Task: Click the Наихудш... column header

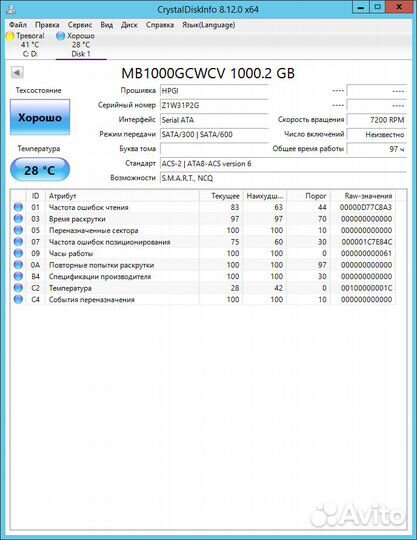Action: (264, 196)
